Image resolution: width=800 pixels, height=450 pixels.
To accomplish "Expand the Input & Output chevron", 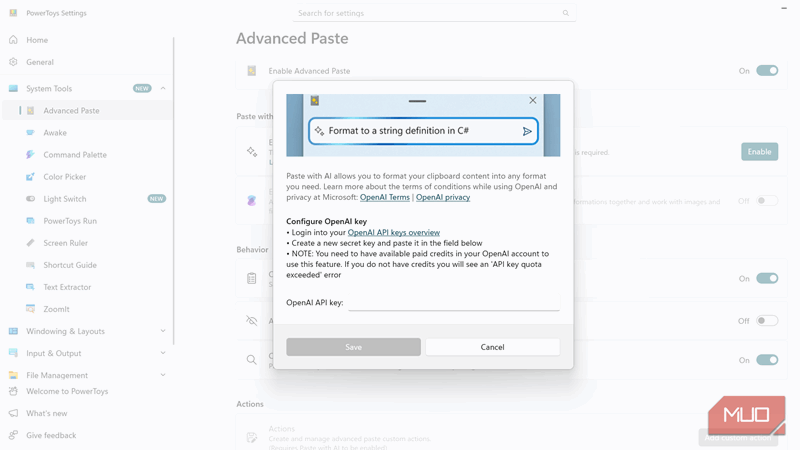I will tap(163, 353).
